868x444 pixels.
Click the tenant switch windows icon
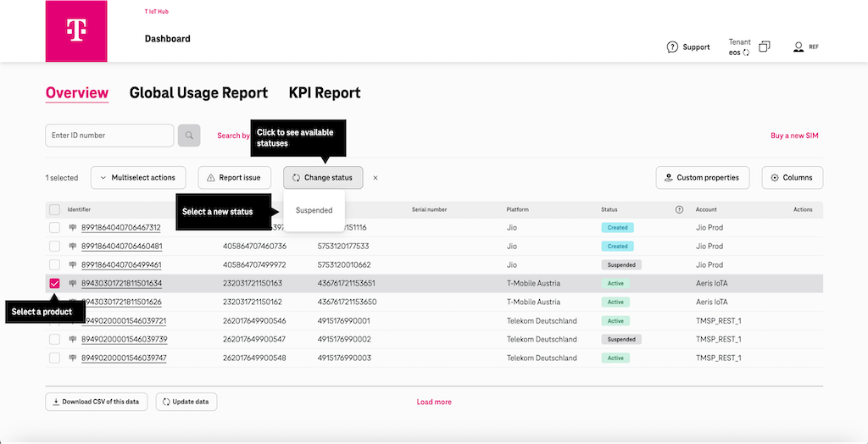[765, 47]
